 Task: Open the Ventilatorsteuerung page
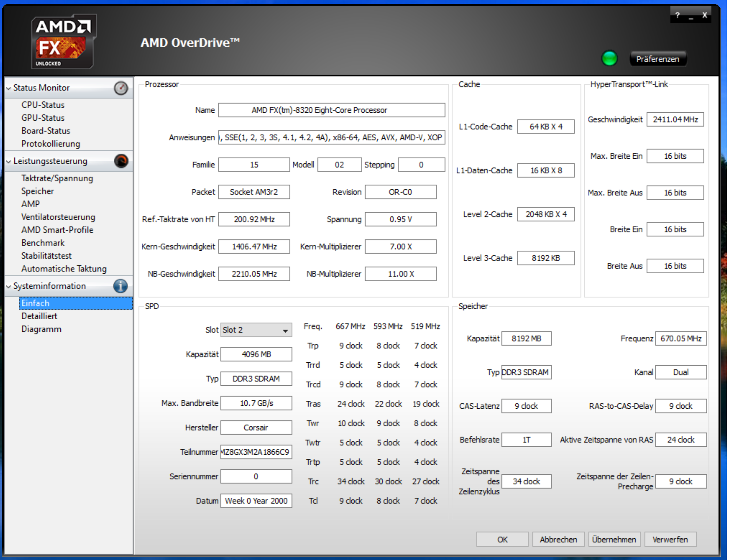(x=58, y=217)
